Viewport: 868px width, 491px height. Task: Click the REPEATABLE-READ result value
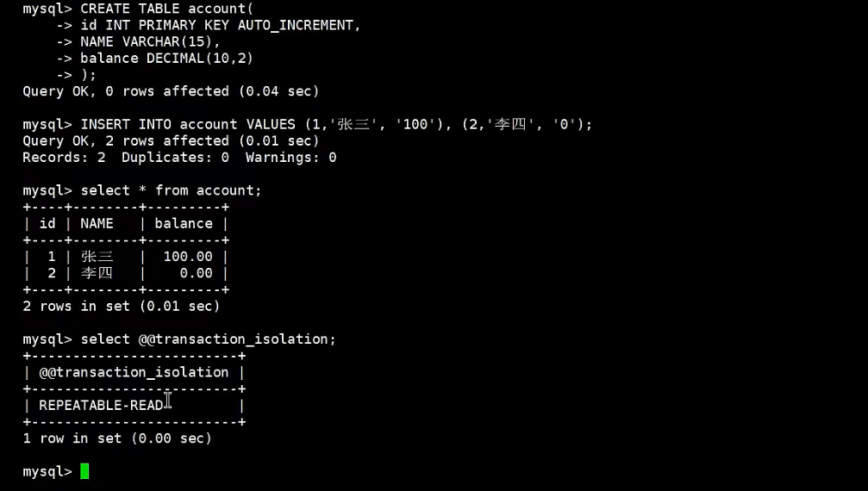[x=102, y=406]
